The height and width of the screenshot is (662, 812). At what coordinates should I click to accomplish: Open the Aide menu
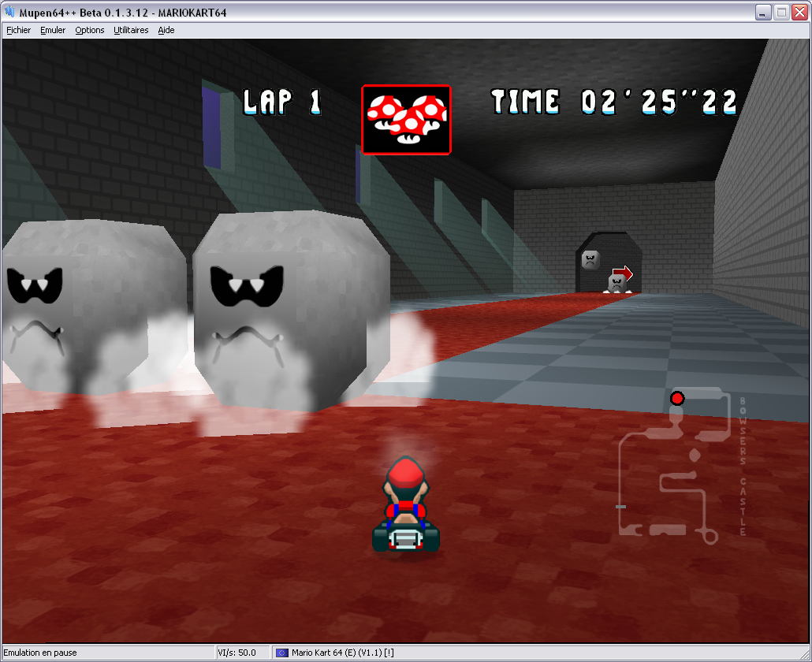[166, 30]
